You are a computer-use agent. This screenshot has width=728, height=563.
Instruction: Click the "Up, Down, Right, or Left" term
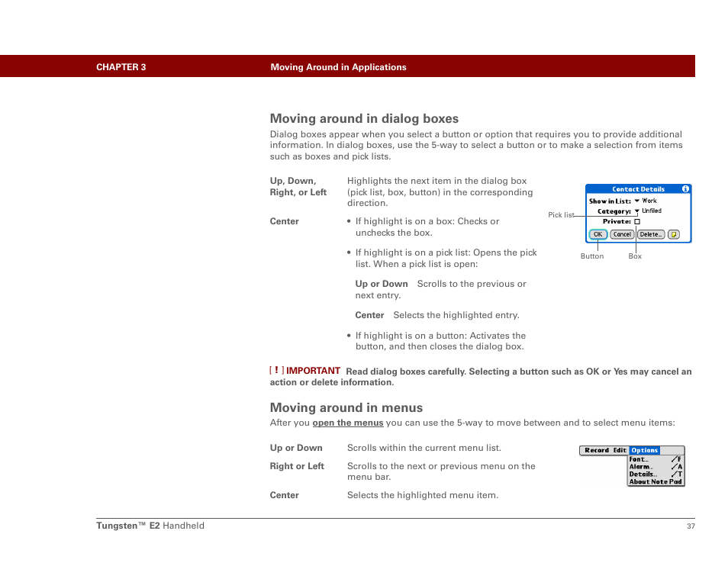[298, 187]
